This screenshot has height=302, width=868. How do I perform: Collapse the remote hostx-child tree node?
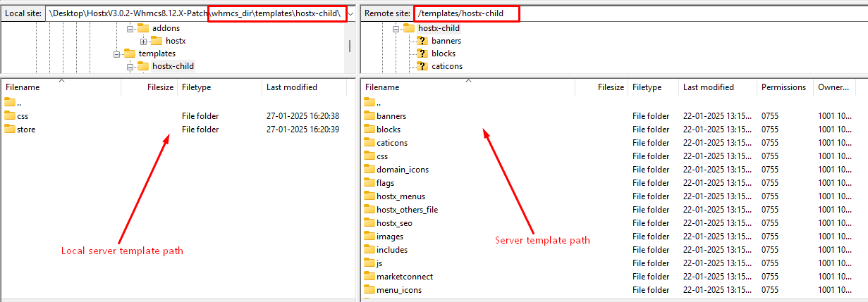pos(395,28)
